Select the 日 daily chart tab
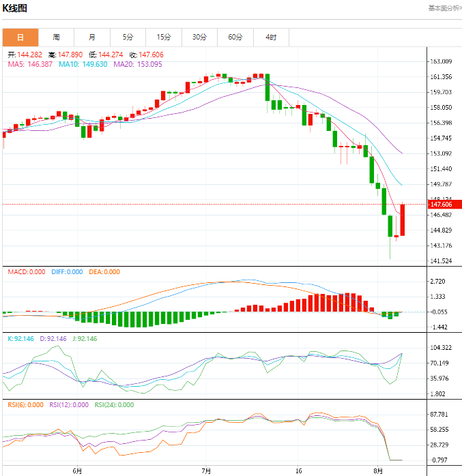This screenshot has height=476, width=462. tap(20, 38)
